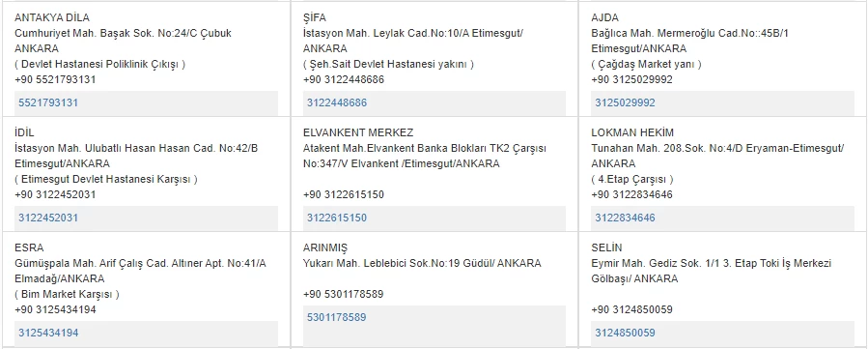Select the İDİL pharmacy title

coord(24,133)
